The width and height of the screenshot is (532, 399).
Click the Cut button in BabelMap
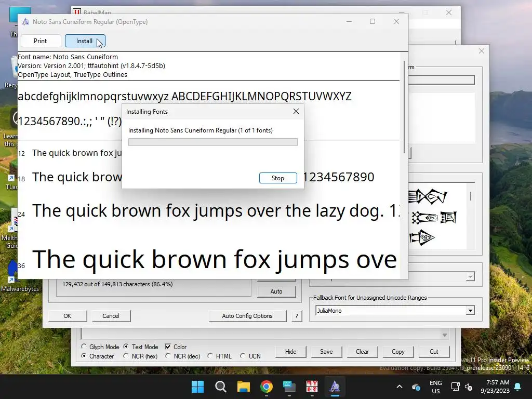point(434,352)
